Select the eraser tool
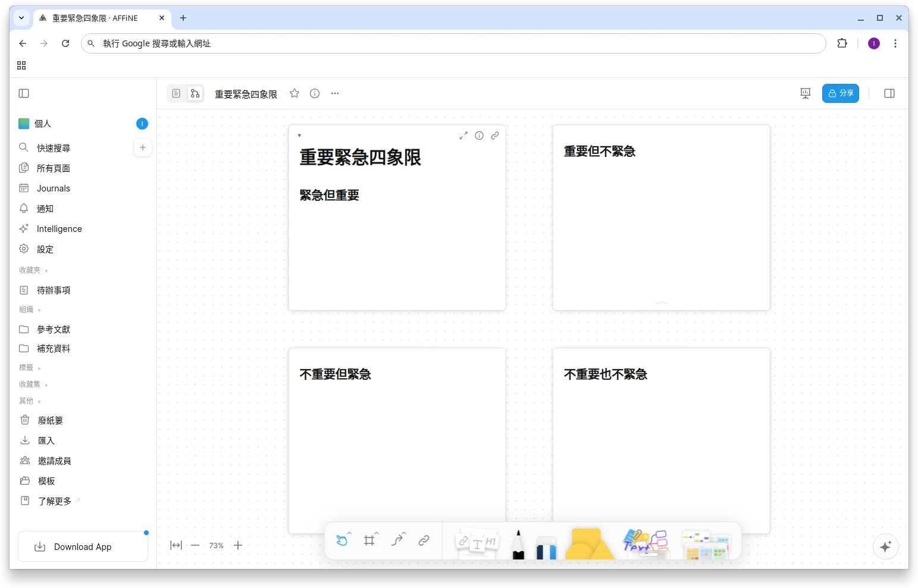Screen dimensions: 918x588 tap(546, 547)
